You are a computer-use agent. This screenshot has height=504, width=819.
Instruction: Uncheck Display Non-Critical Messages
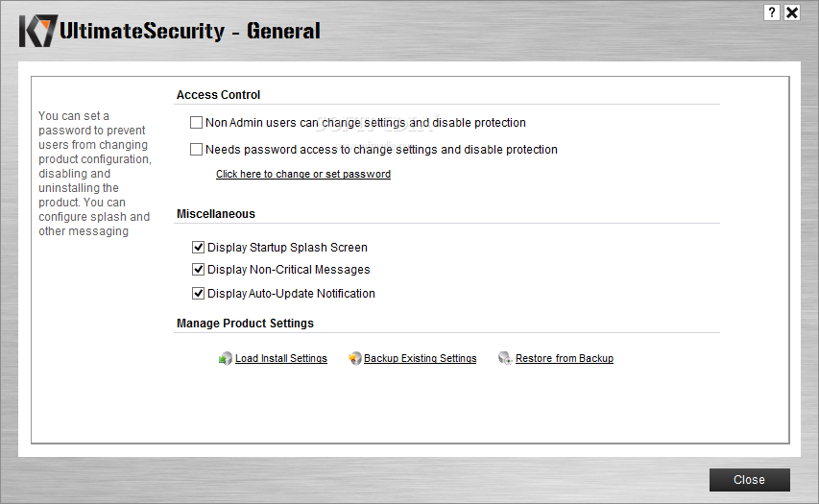click(x=198, y=270)
